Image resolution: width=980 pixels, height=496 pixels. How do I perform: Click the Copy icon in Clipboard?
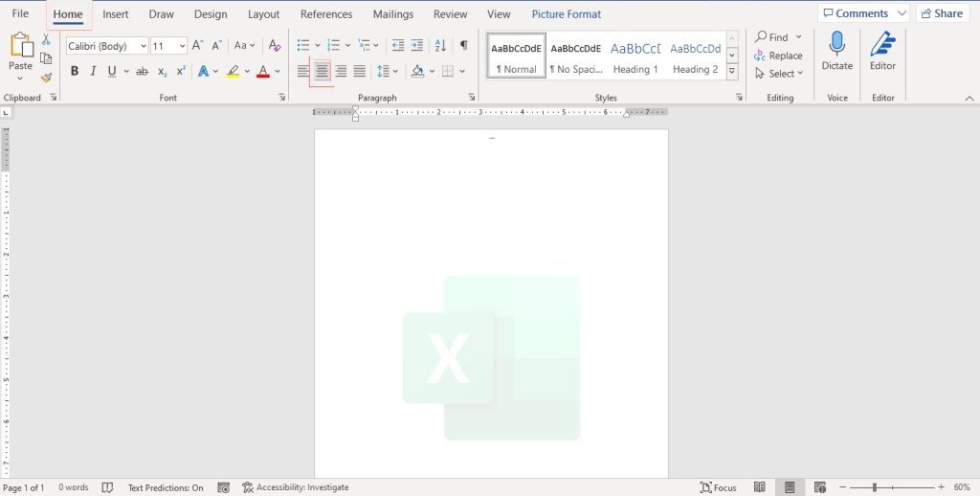[46, 58]
